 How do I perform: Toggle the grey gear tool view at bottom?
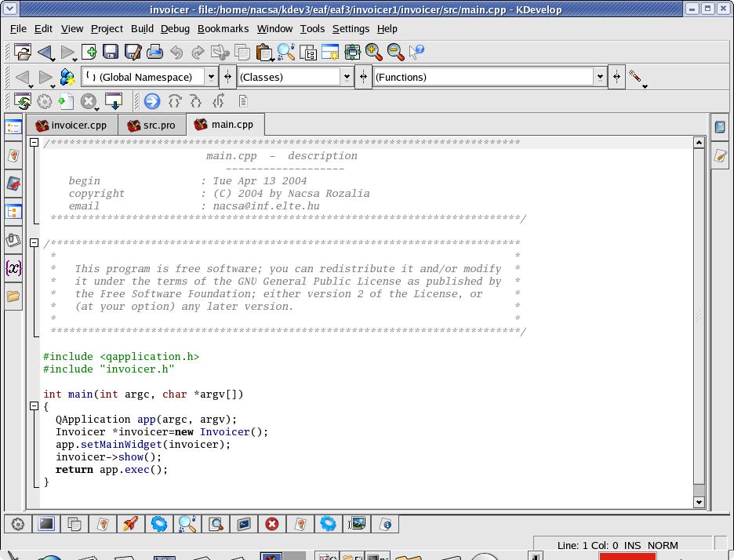coord(18,523)
